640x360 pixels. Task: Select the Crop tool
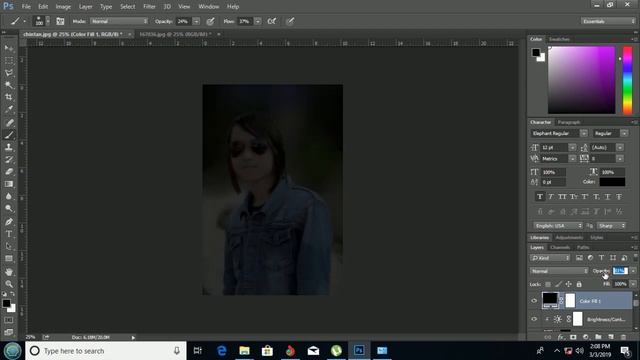[9, 97]
